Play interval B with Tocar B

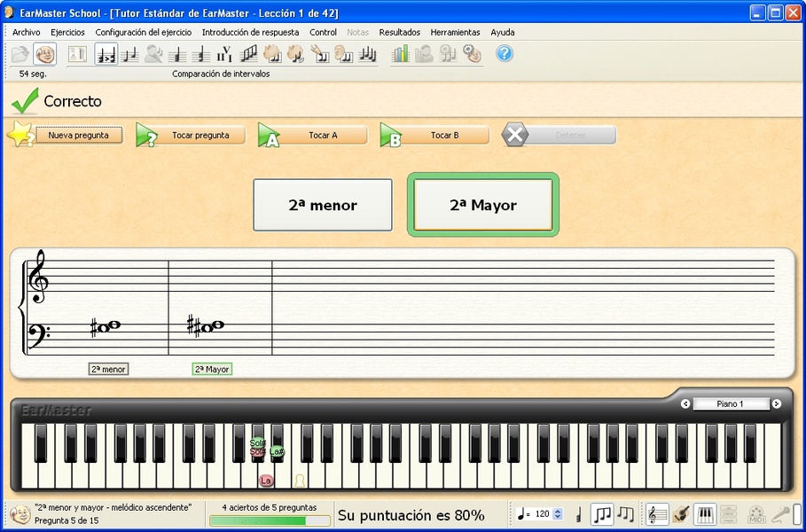(444, 135)
